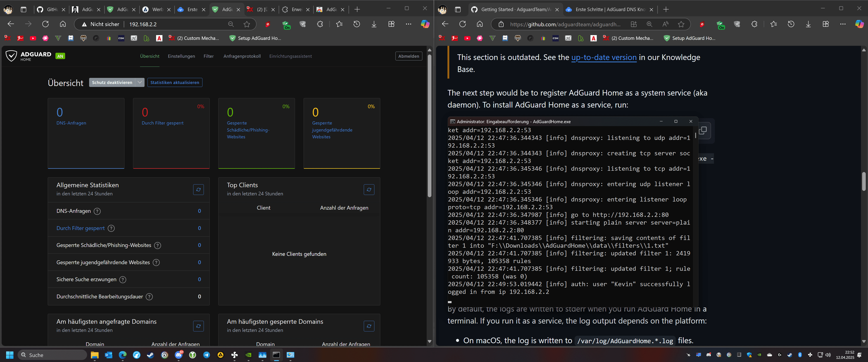The height and width of the screenshot is (362, 868).
Task: Show site info for Nicht sicher warning
Action: tap(100, 24)
